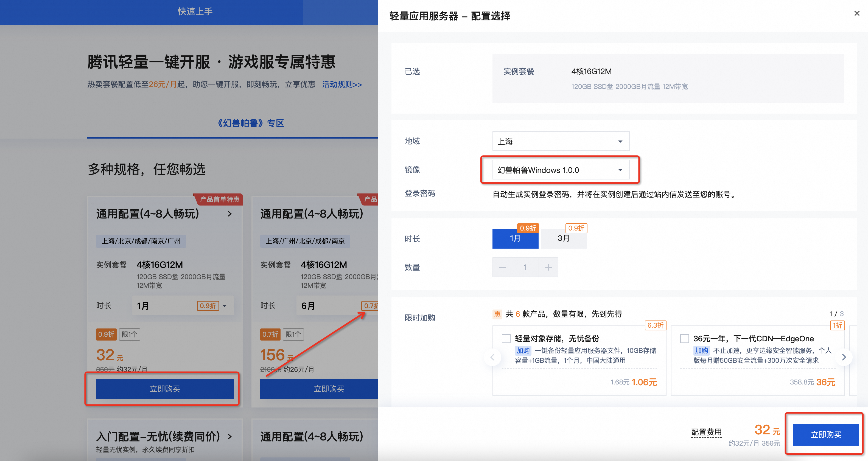Expand the 入门配置-无忧(续费同价) card chevron
868x461 pixels.
coord(230,437)
